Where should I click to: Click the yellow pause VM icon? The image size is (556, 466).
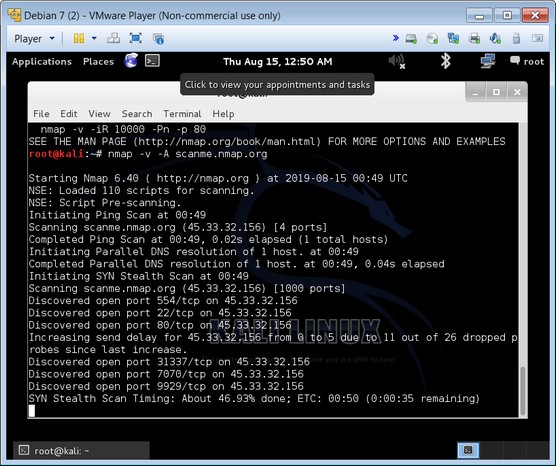click(x=79, y=38)
